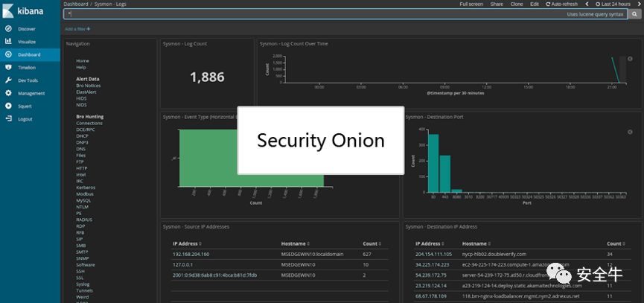Select destination IP 23.219.124.14 cell

point(432,286)
